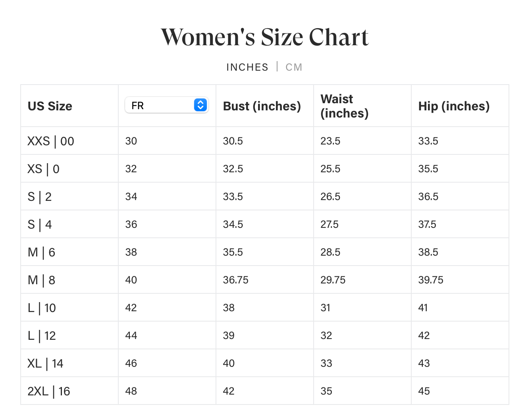Screen dimensions: 528x420
Task: Click the Bust (inches) column header
Action: coord(262,106)
